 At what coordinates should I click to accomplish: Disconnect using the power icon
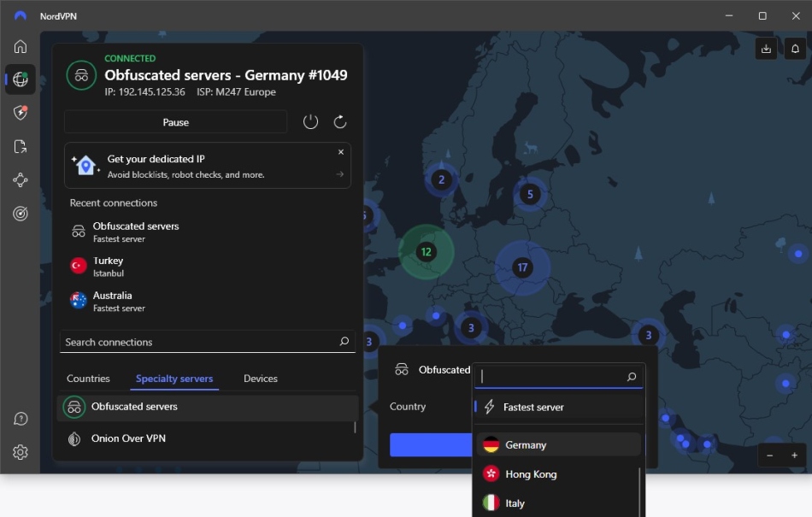click(310, 122)
